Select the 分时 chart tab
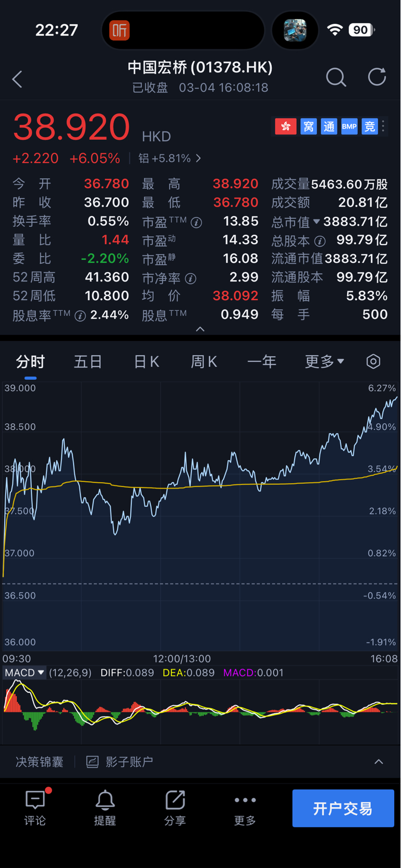The height and width of the screenshot is (868, 401). [30, 361]
